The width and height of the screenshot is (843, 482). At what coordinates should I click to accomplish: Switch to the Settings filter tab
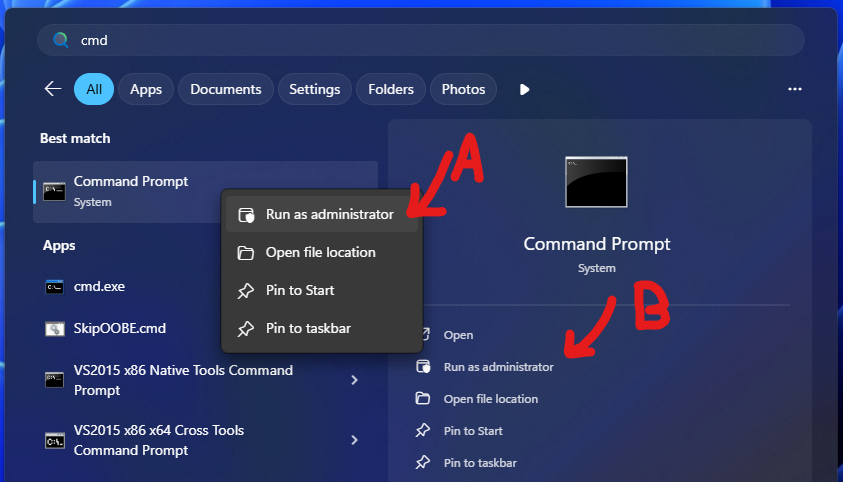[315, 89]
